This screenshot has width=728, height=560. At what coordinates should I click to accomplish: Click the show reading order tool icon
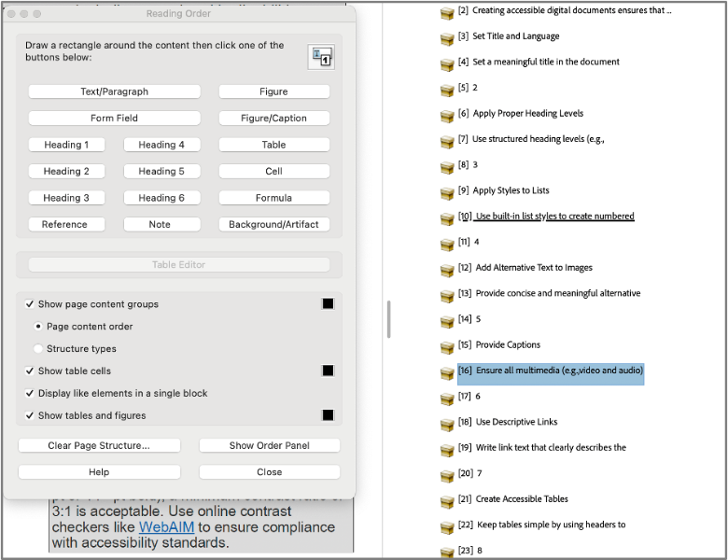pyautogui.click(x=321, y=57)
